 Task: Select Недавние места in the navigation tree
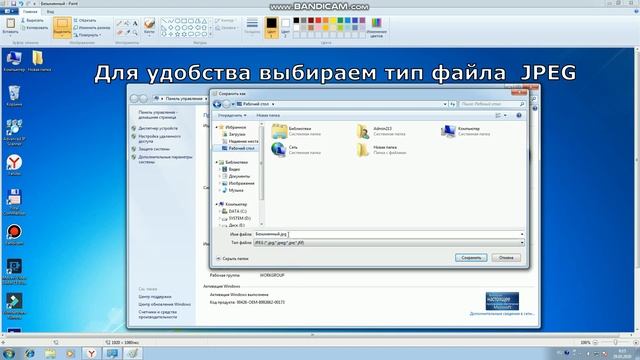(x=240, y=141)
